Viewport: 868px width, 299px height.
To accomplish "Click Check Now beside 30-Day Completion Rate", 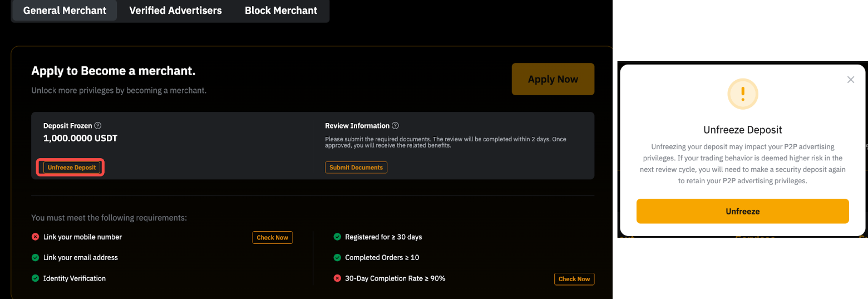I will click(574, 279).
